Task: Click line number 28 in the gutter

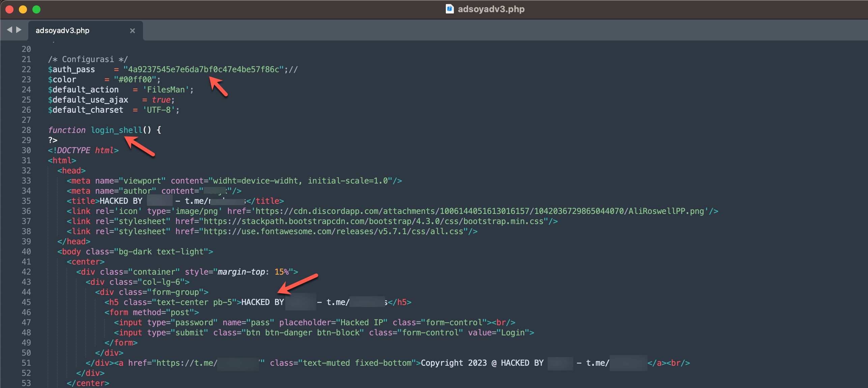Action: click(x=26, y=130)
